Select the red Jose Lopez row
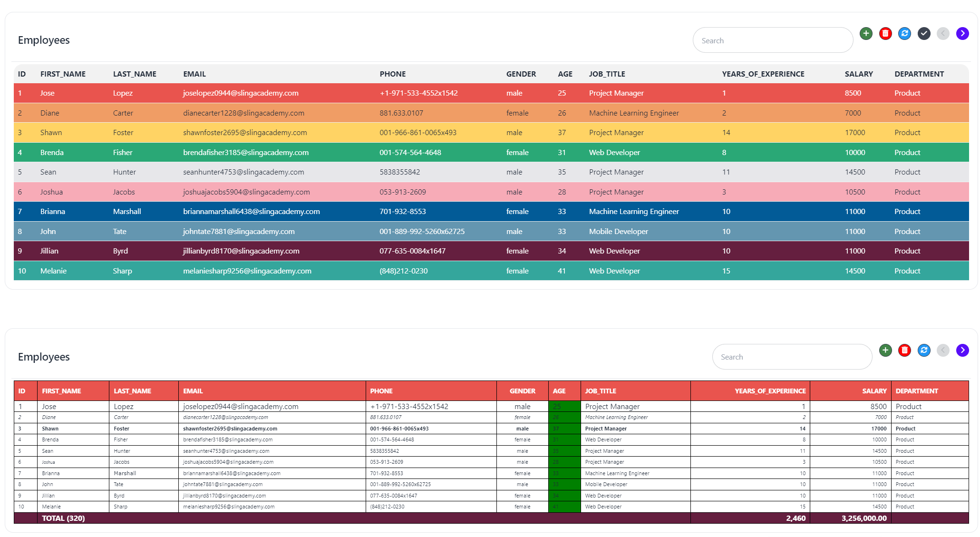 [491, 93]
